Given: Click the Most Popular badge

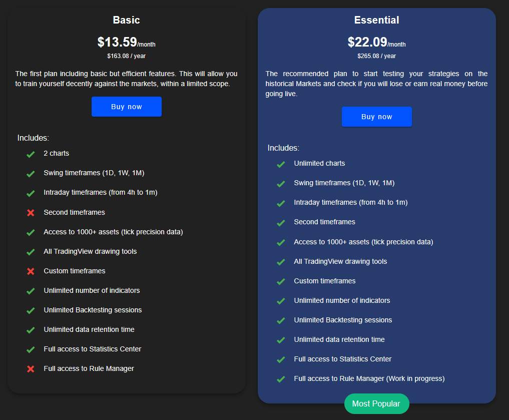Looking at the screenshot, I should (376, 404).
